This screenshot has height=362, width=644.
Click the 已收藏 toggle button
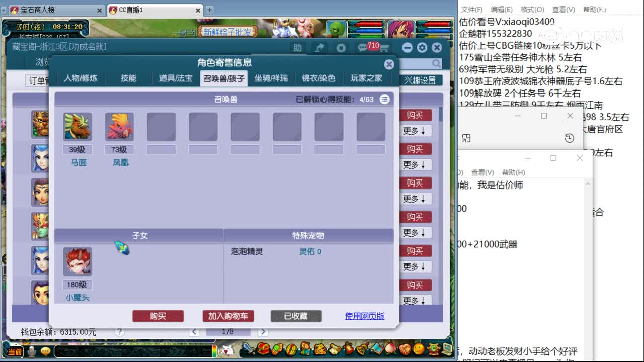(296, 316)
